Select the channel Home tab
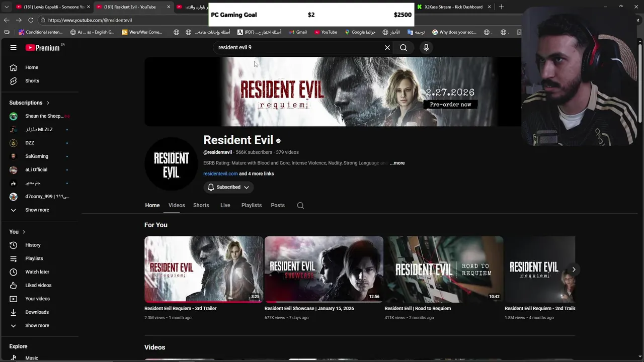644x362 pixels. 152,205
